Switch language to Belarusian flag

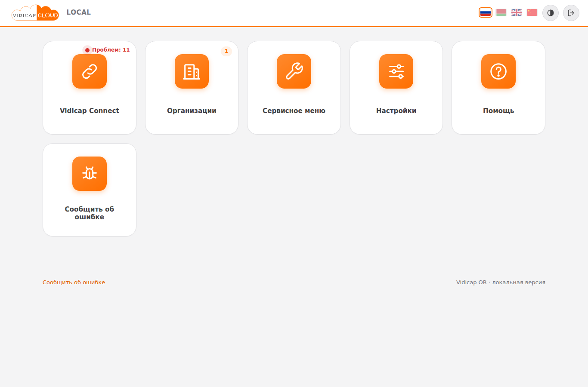pyautogui.click(x=501, y=12)
